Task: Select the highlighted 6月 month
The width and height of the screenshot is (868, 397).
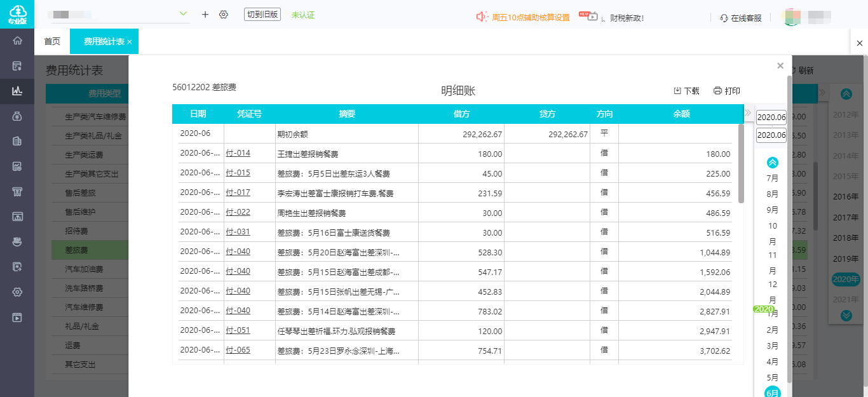Action: [x=773, y=392]
